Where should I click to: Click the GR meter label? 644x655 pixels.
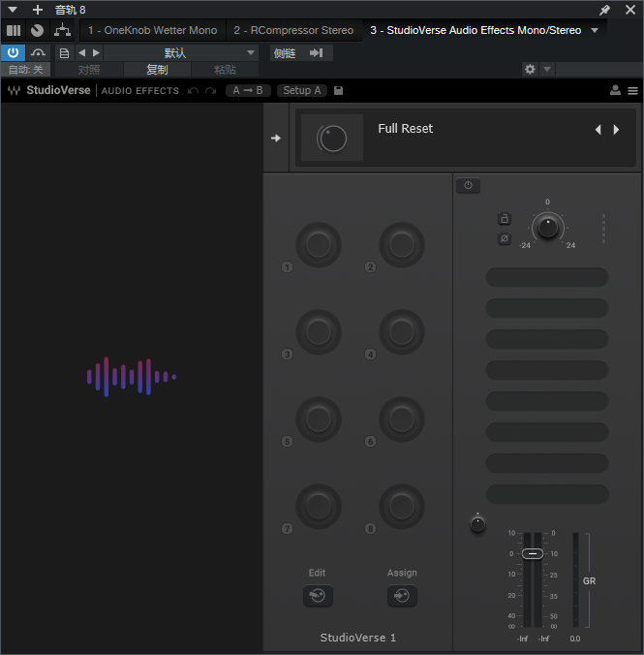click(589, 581)
